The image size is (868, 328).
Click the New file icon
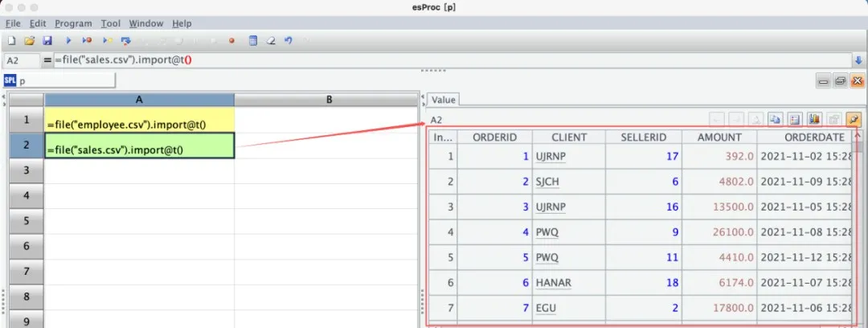[x=11, y=40]
